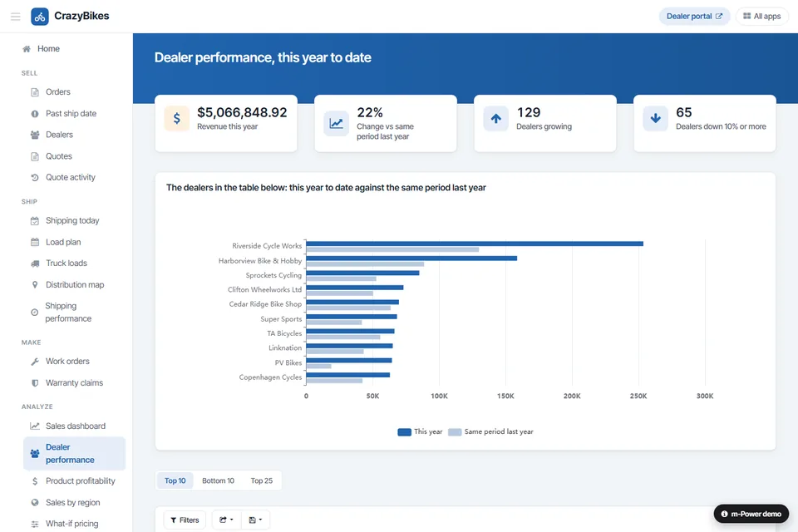Image resolution: width=798 pixels, height=532 pixels.
Task: Select Dealer performance in sidebar
Action: coord(74,453)
